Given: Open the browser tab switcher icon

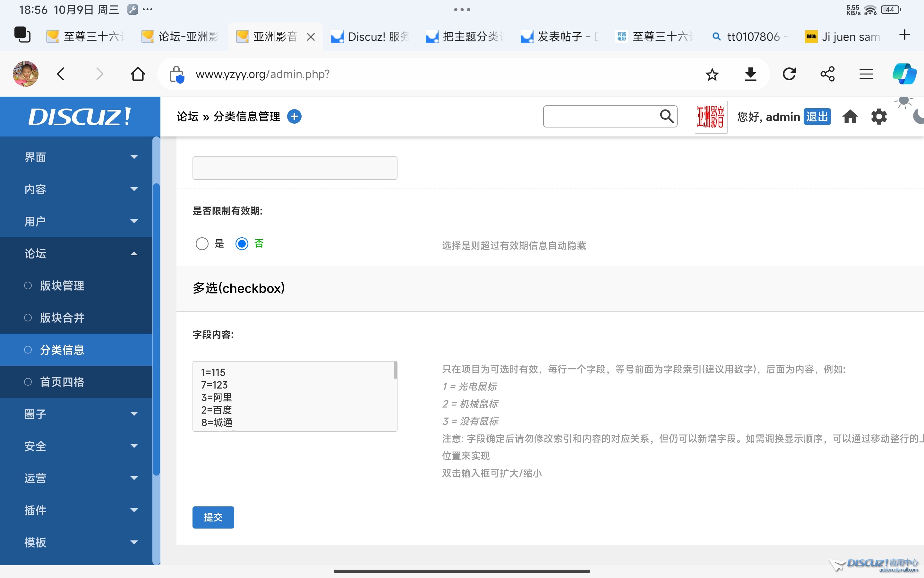Looking at the screenshot, I should (22, 35).
